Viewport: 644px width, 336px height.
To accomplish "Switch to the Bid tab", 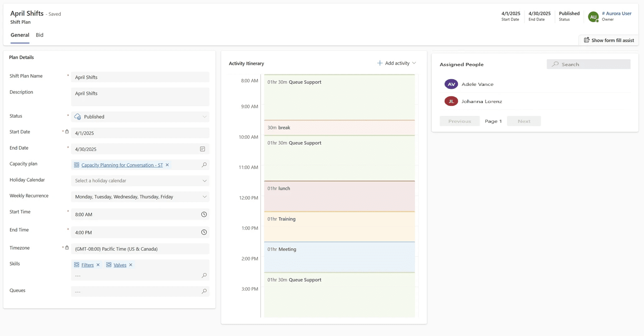I will (40, 35).
